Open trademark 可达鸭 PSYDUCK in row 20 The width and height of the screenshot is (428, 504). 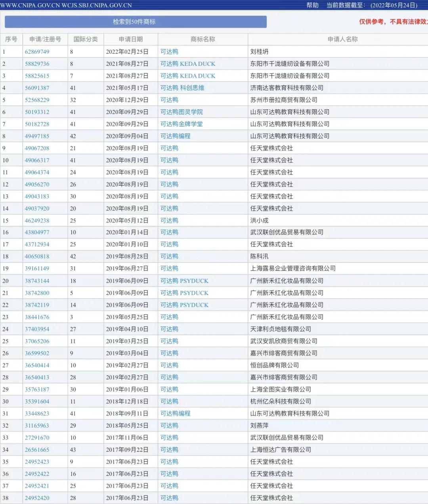click(184, 281)
